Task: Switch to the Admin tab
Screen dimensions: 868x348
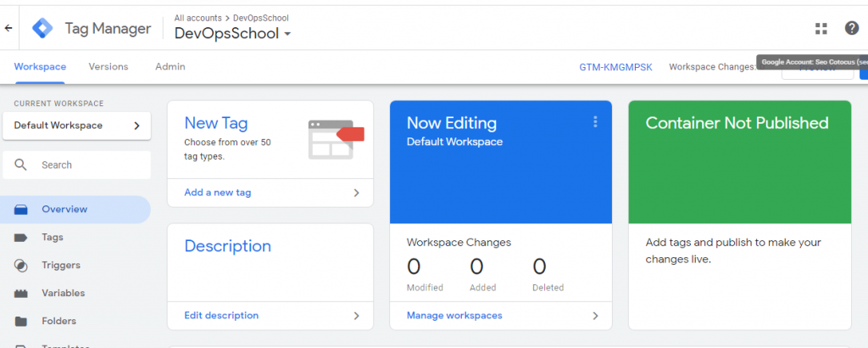Action: click(x=170, y=66)
